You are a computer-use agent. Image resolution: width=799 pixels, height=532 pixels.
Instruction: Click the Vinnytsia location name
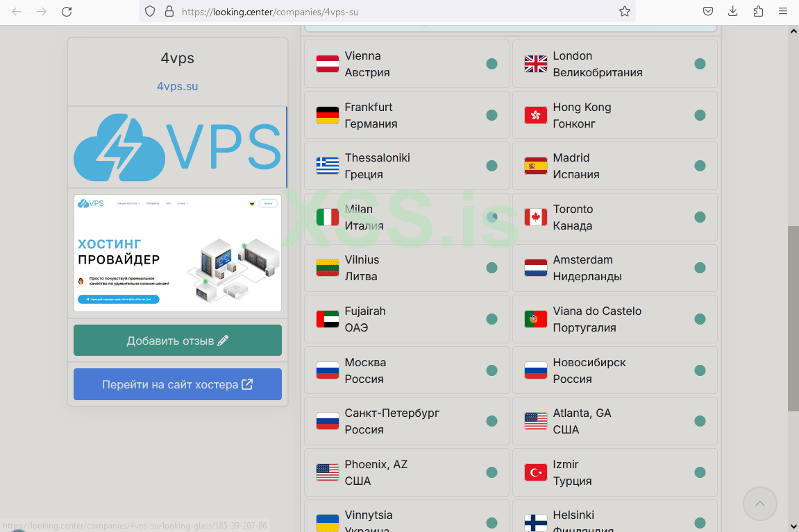(x=369, y=515)
